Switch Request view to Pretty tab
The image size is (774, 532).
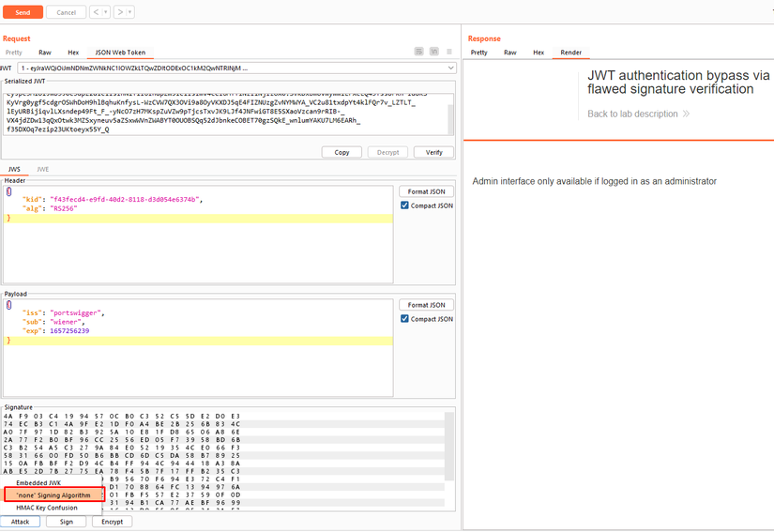[x=14, y=53]
